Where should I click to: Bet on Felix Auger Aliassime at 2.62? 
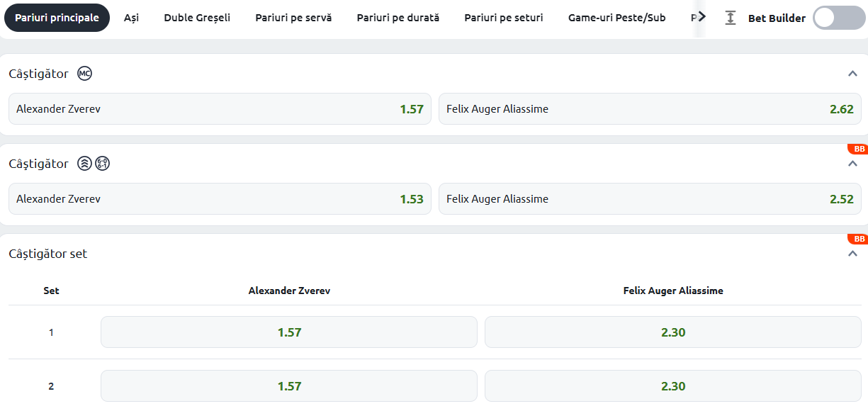pyautogui.click(x=650, y=109)
